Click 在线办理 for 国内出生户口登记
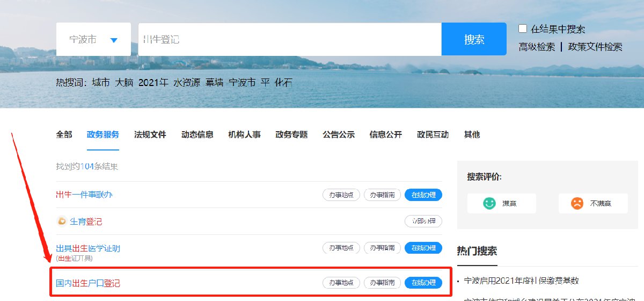The height and width of the screenshot is (301, 644). [423, 283]
